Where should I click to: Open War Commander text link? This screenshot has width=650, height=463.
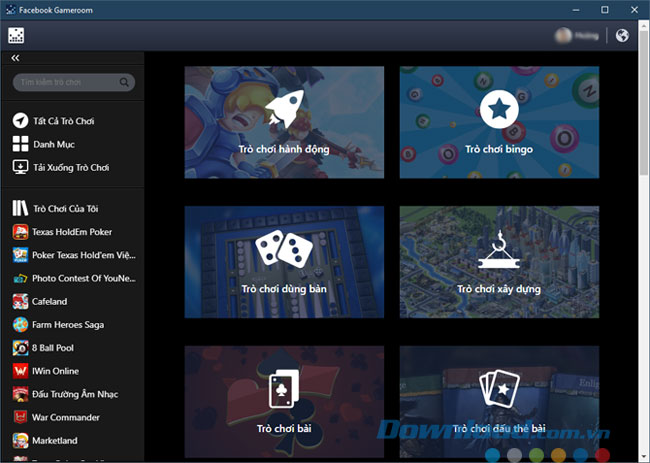tap(66, 417)
